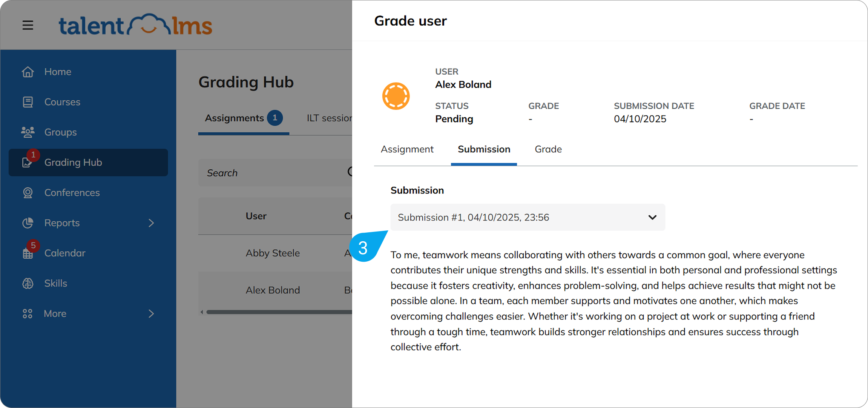The image size is (868, 408).
Task: Click the Grading Hub search field
Action: 275,173
